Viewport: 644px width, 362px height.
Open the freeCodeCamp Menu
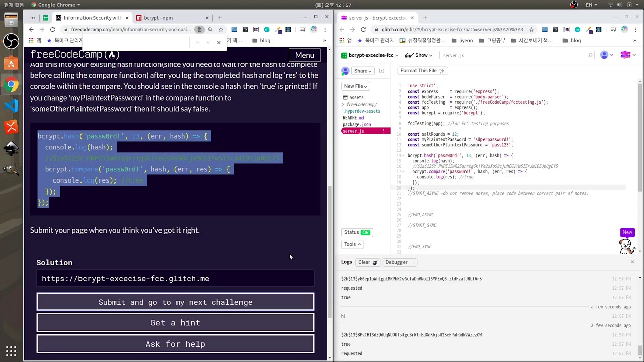coord(304,55)
